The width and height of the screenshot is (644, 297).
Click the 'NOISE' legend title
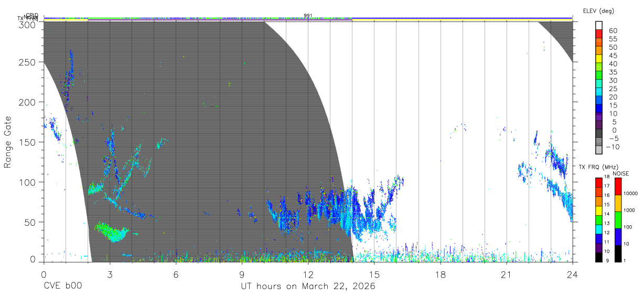[x=620, y=173]
